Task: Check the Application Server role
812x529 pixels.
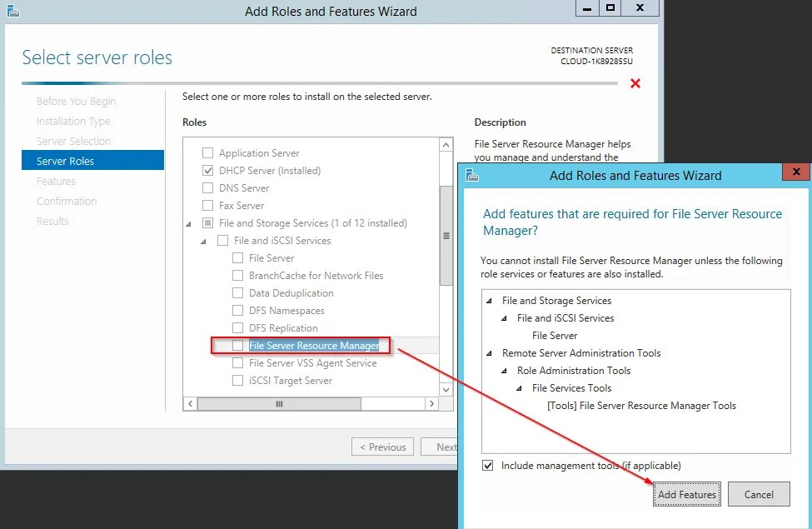Action: [207, 152]
